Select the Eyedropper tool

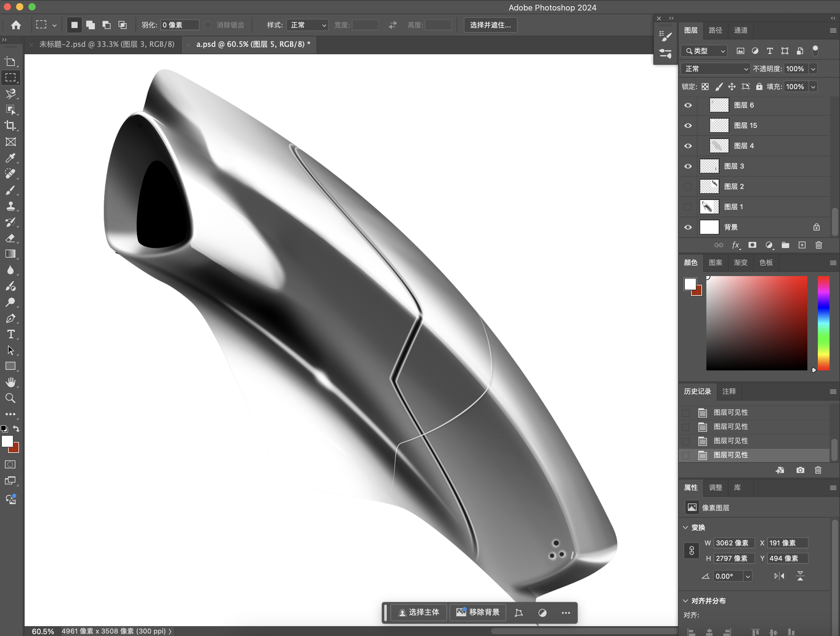coord(10,158)
